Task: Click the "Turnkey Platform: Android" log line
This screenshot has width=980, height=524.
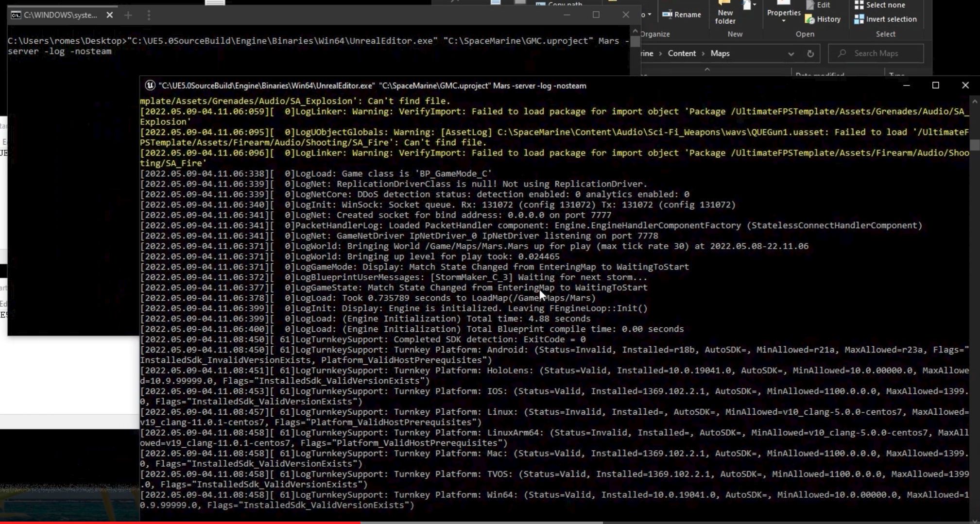Action: tap(554, 355)
